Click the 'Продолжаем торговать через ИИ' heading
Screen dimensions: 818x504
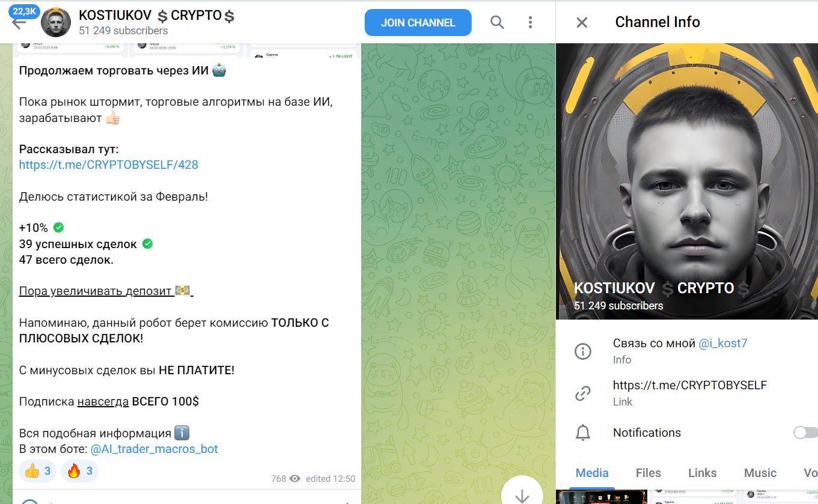click(114, 71)
